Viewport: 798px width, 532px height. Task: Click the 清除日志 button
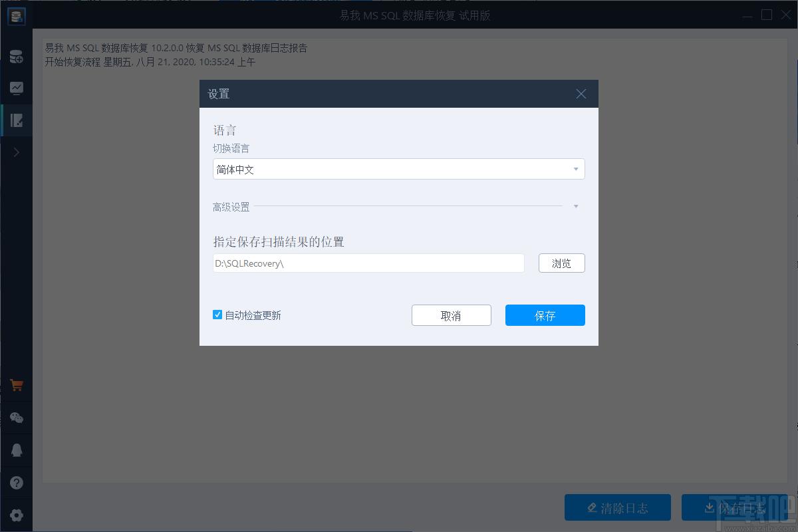[x=618, y=508]
